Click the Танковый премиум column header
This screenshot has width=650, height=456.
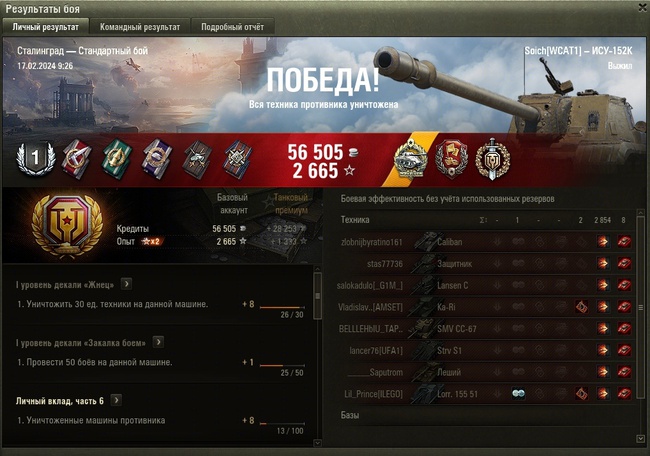[x=291, y=204]
